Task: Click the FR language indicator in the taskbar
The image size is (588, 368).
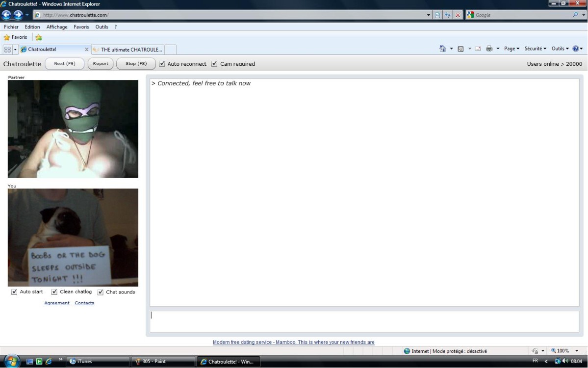Action: point(535,361)
